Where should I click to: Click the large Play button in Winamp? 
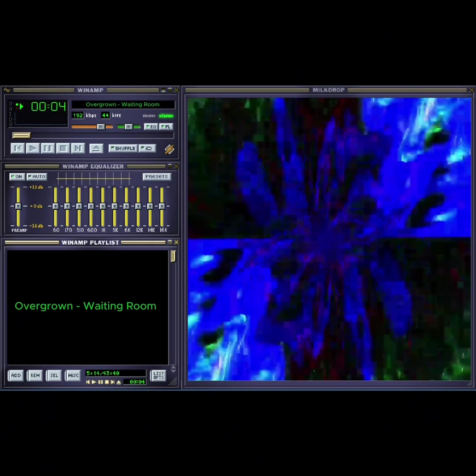pyautogui.click(x=33, y=149)
